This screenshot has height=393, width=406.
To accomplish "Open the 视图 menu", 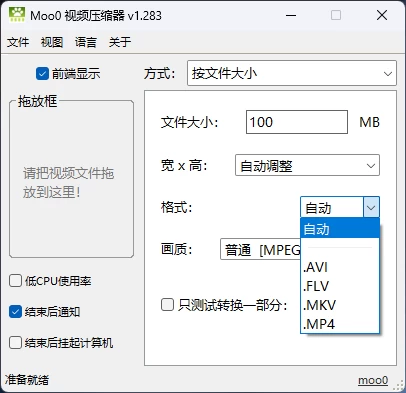I will (x=52, y=42).
